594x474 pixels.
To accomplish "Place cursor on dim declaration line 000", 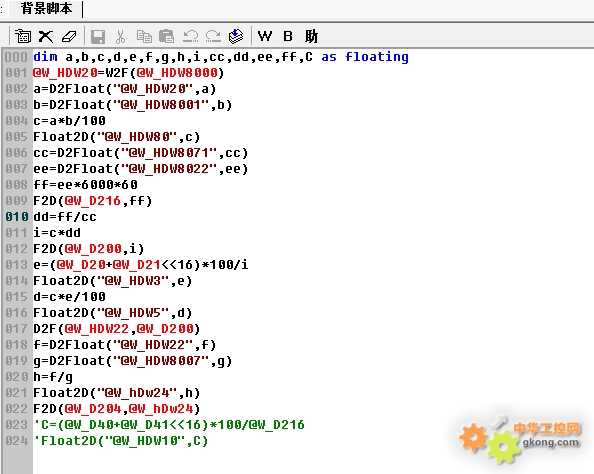I will [221, 57].
